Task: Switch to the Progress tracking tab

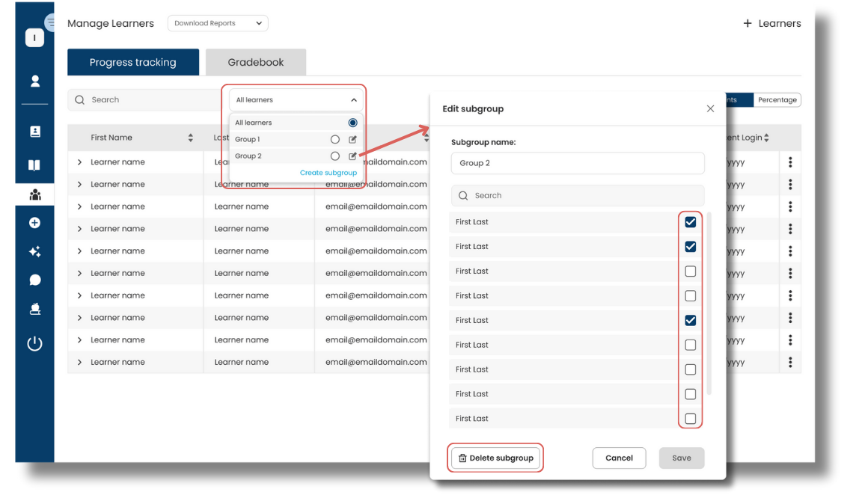Action: point(133,62)
